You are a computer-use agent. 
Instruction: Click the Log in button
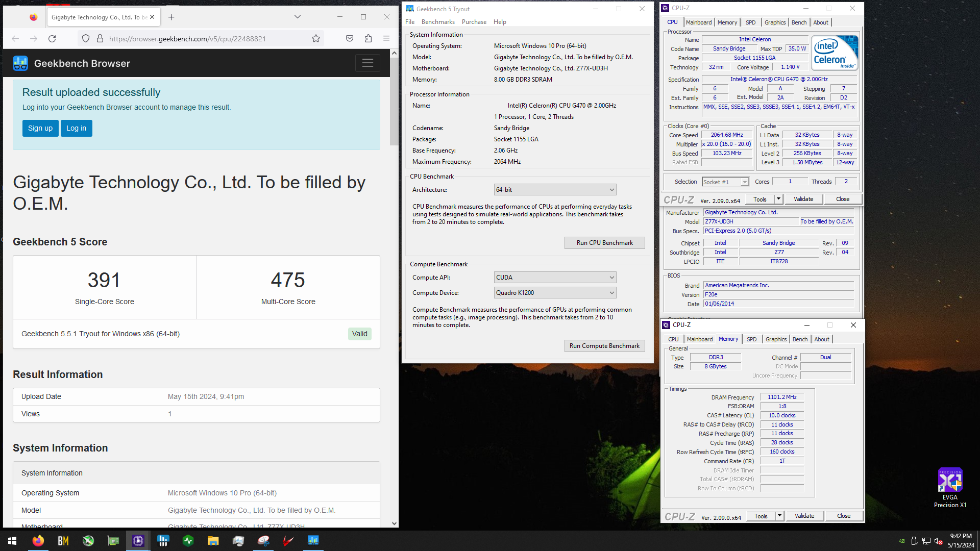[76, 129]
